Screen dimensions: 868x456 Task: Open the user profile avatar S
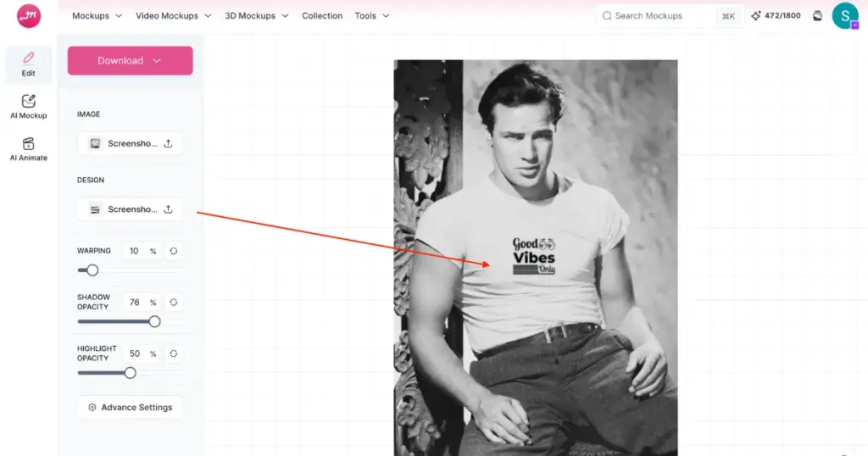click(845, 16)
